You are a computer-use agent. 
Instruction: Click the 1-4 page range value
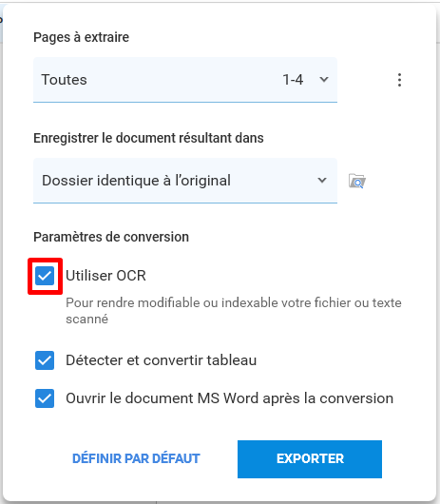[x=293, y=80]
